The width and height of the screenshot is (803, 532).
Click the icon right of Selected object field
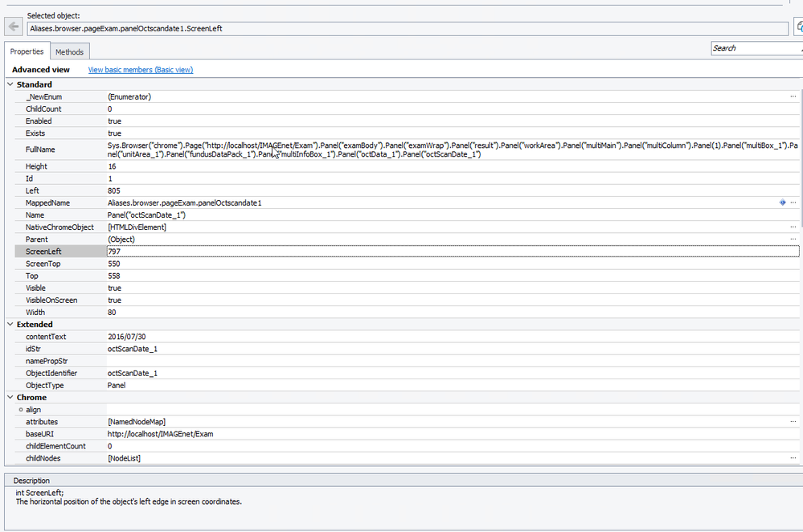799,27
